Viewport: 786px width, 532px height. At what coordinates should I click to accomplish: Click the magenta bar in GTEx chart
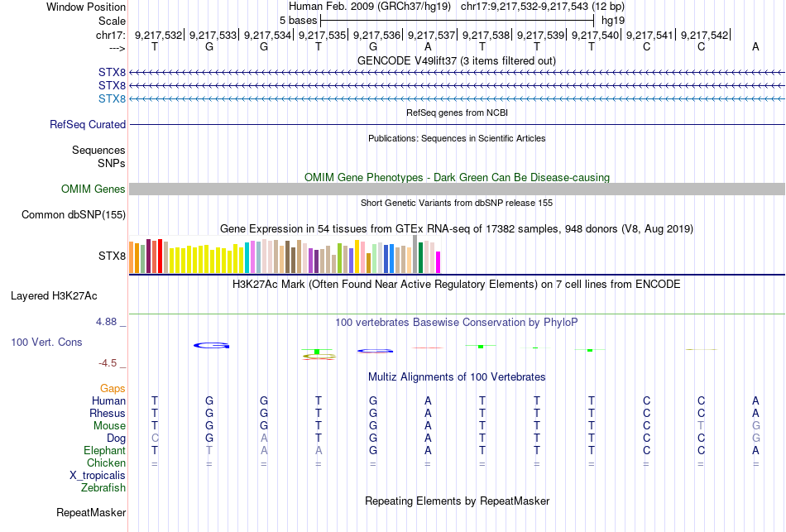pyautogui.click(x=438, y=262)
